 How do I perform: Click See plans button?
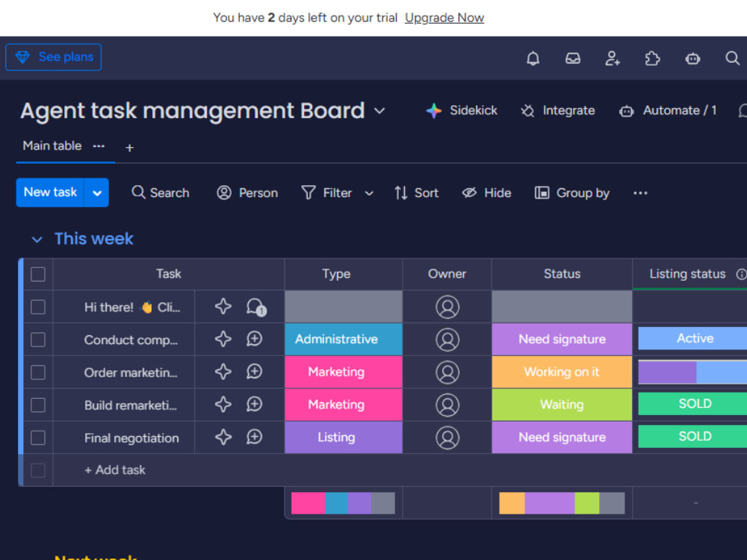click(x=53, y=57)
